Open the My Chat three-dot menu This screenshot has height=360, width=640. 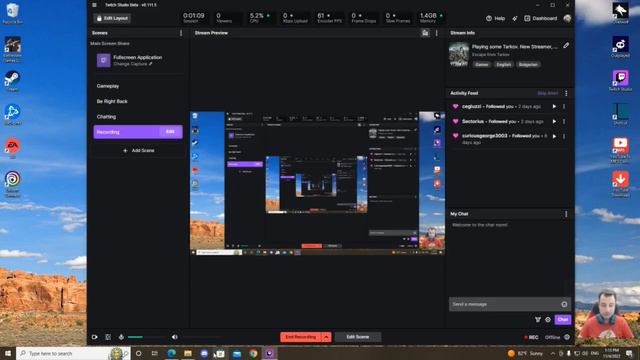point(566,214)
